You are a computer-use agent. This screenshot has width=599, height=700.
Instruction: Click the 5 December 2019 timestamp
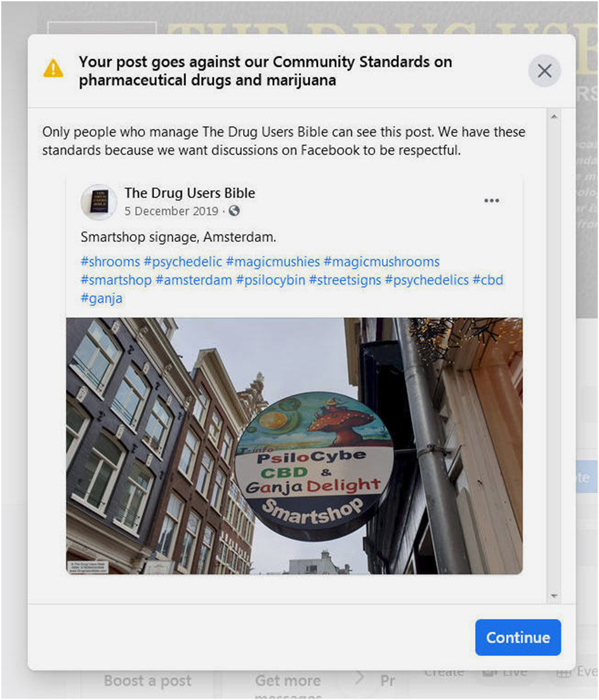click(171, 211)
